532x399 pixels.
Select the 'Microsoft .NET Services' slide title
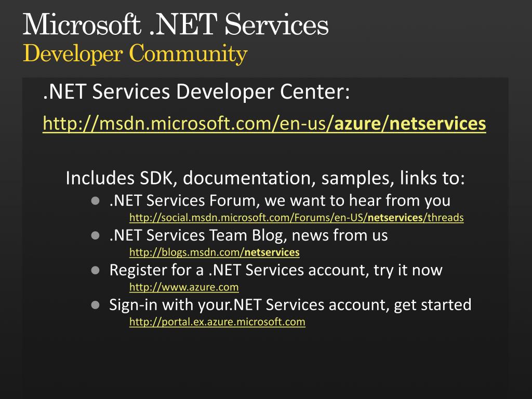pos(176,24)
